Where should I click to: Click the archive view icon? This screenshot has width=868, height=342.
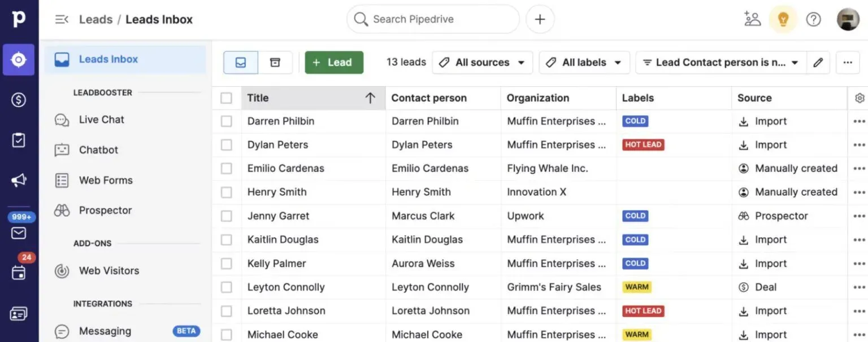(x=275, y=63)
